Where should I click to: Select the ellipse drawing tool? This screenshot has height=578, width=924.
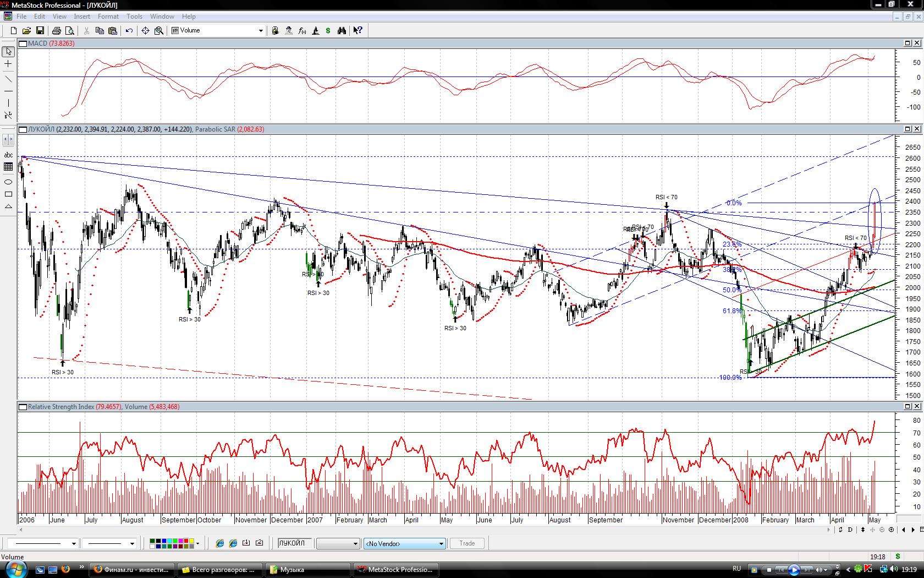click(x=8, y=182)
